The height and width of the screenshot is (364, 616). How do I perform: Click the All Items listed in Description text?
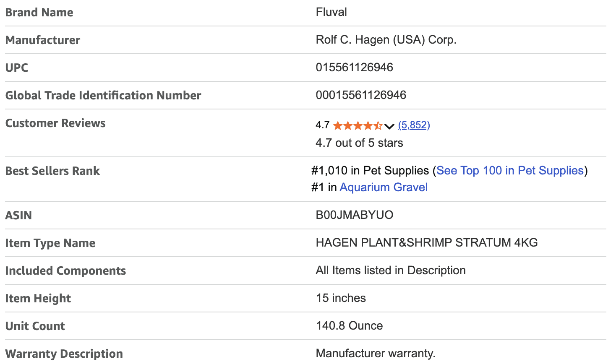click(390, 270)
